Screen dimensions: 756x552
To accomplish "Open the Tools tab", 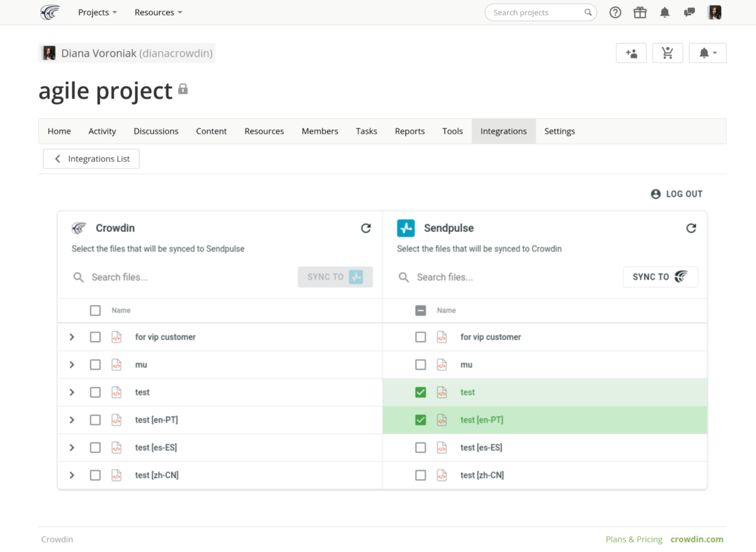I will point(452,131).
